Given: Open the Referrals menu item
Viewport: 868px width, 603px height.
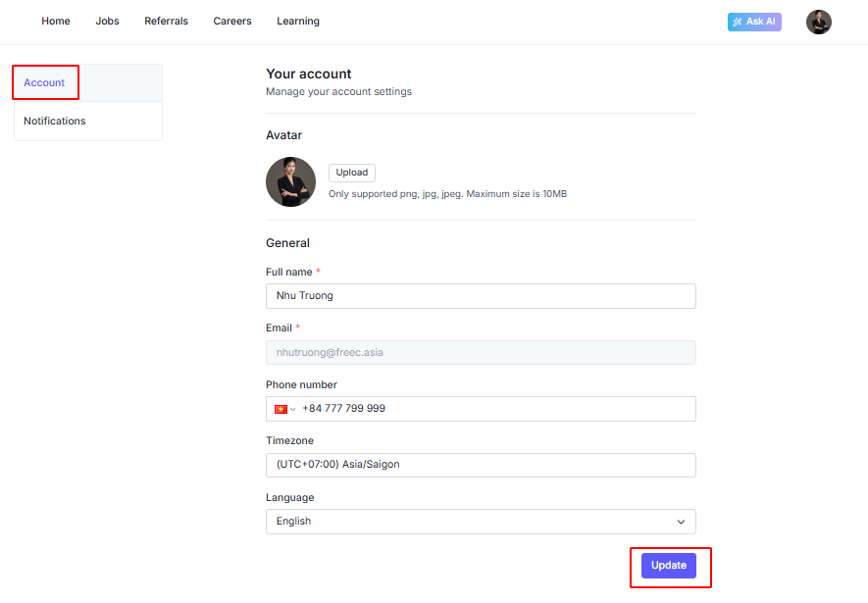Looking at the screenshot, I should pos(166,21).
